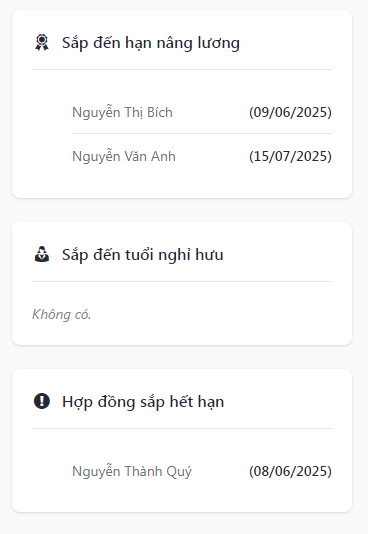Open employee Nguyễn Thị Bích
Image resolution: width=368 pixels, height=534 pixels.
click(123, 112)
